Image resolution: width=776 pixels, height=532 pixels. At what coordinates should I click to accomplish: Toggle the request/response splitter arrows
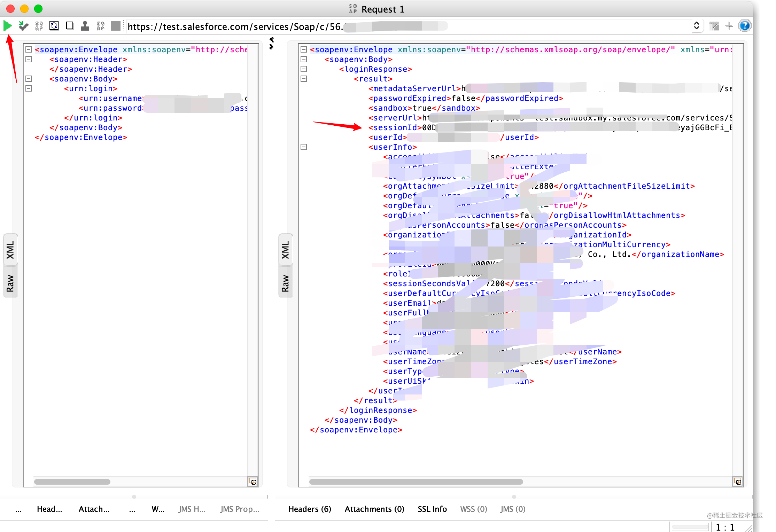[272, 43]
